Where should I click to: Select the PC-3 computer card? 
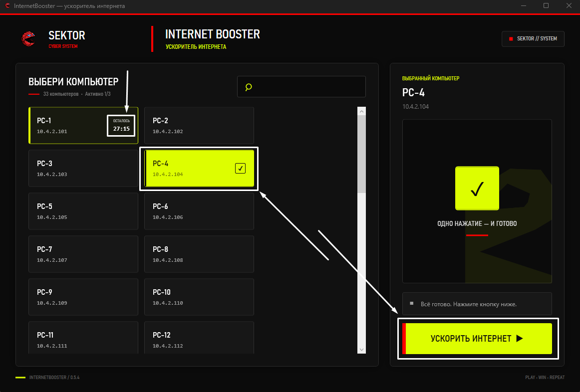(83, 169)
